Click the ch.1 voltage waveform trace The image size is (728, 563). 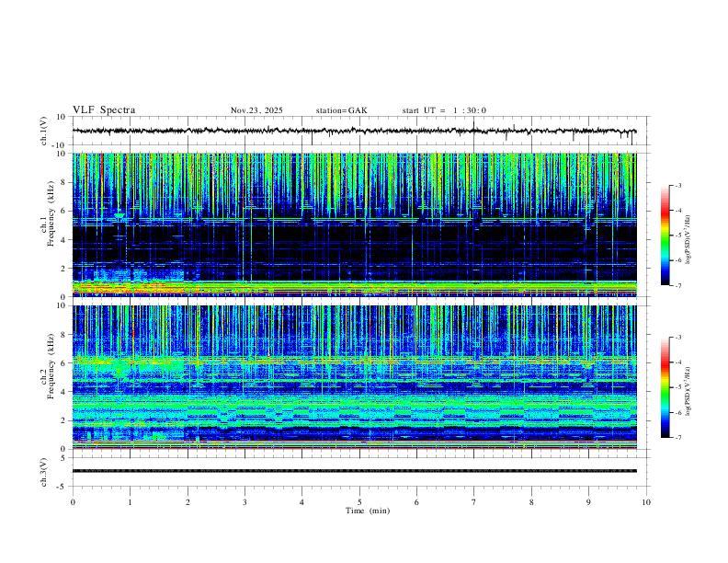(x=354, y=131)
